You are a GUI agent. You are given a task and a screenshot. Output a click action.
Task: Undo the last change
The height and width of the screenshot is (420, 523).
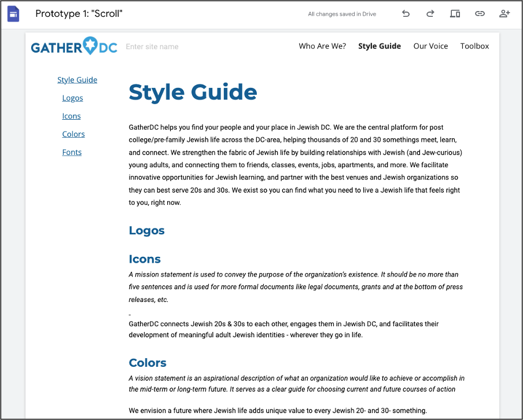pyautogui.click(x=406, y=14)
